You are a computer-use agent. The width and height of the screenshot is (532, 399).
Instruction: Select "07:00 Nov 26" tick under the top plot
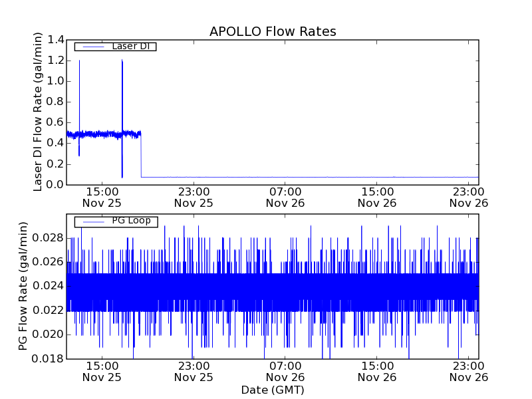[286, 197]
